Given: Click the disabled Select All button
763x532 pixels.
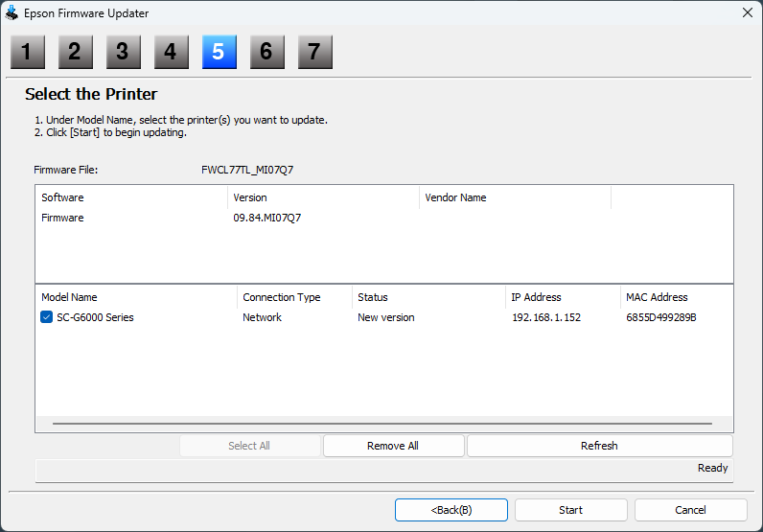Looking at the screenshot, I should point(249,446).
